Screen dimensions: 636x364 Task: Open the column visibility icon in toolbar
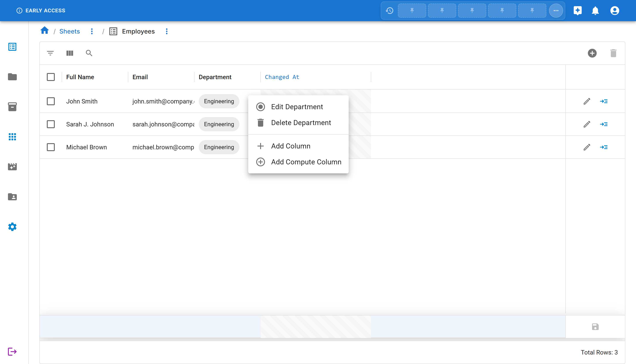70,53
